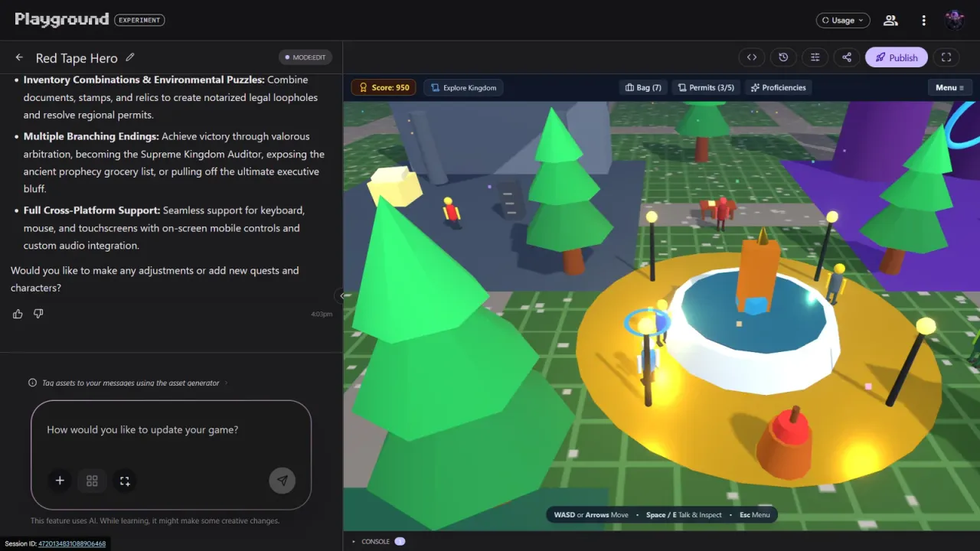The width and height of the screenshot is (980, 551).
Task: Click the share icon in preview toolbar
Action: point(846,57)
